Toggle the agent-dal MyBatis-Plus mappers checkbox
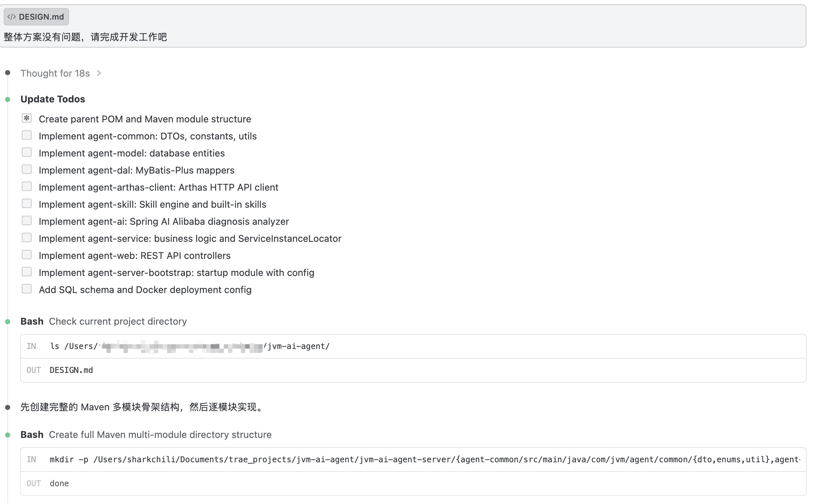This screenshot has width=821, height=504. pyautogui.click(x=27, y=170)
